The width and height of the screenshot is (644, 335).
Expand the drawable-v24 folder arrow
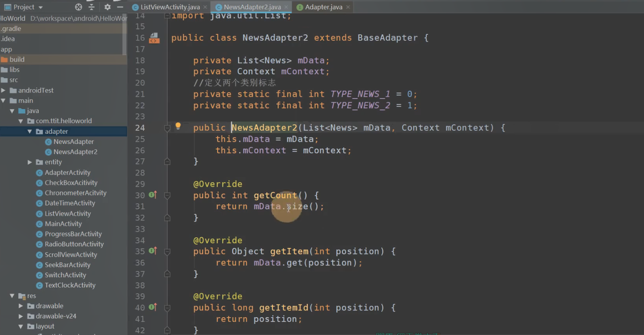(21, 316)
